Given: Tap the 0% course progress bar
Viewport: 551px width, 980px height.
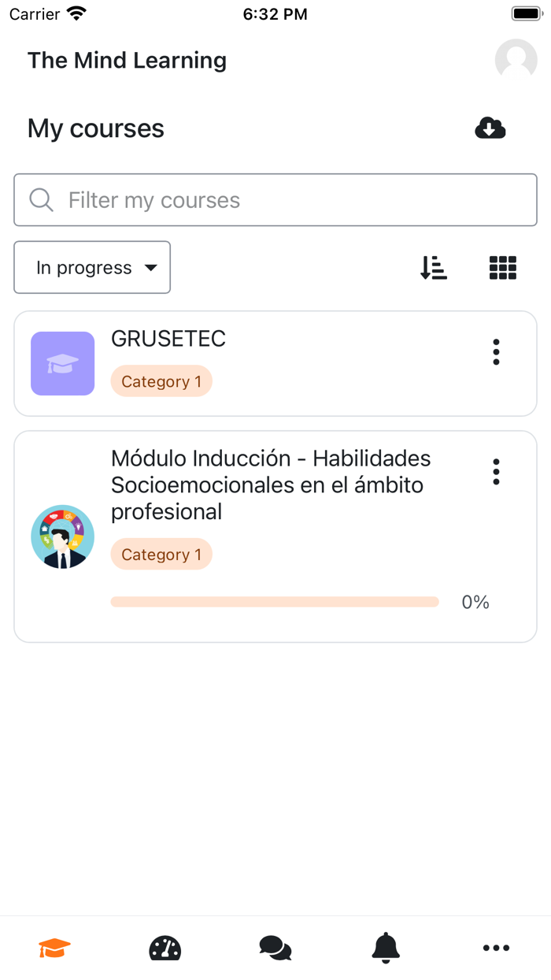Looking at the screenshot, I should point(275,603).
